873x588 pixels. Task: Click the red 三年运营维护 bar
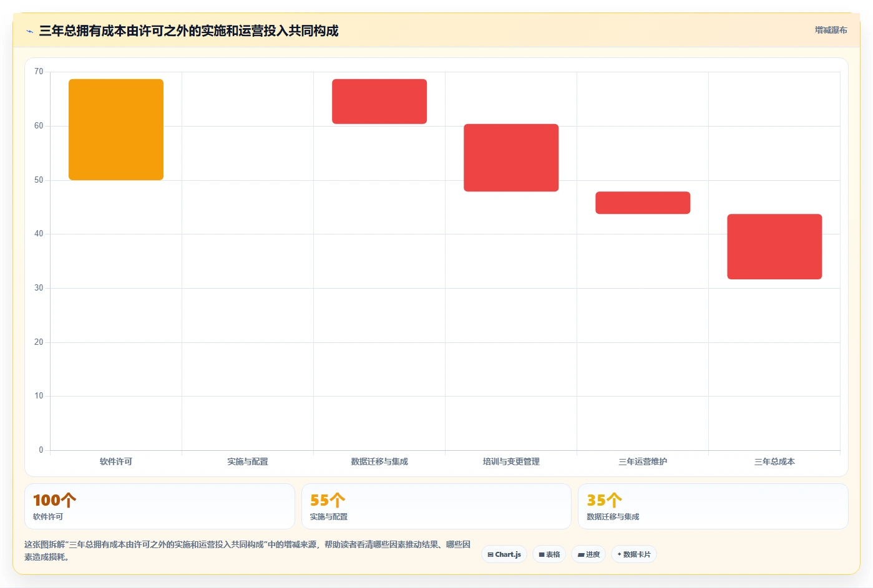click(643, 203)
